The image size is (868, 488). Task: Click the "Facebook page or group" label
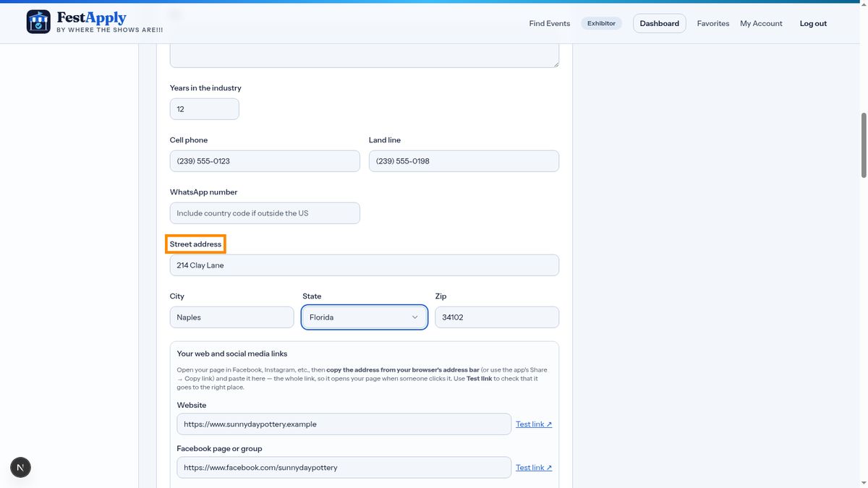click(x=220, y=449)
